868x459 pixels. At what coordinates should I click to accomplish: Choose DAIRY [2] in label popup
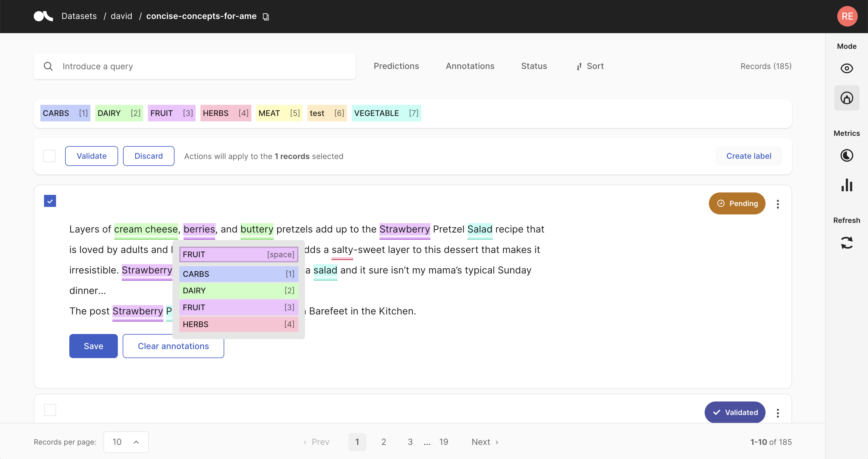pyautogui.click(x=239, y=290)
